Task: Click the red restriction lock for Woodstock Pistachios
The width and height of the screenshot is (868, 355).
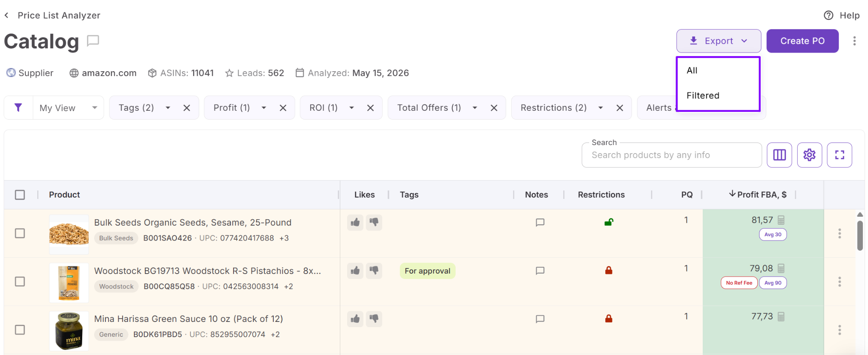Action: [609, 270]
